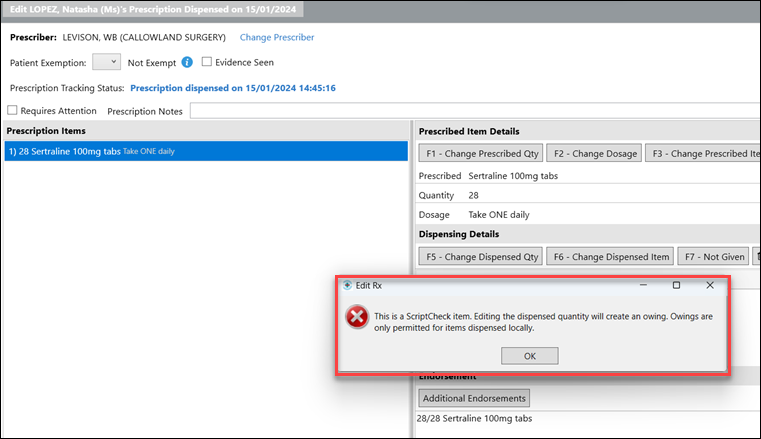The width and height of the screenshot is (761, 439).
Task: Click F5 - Change Dispensed Qty
Action: [481, 257]
